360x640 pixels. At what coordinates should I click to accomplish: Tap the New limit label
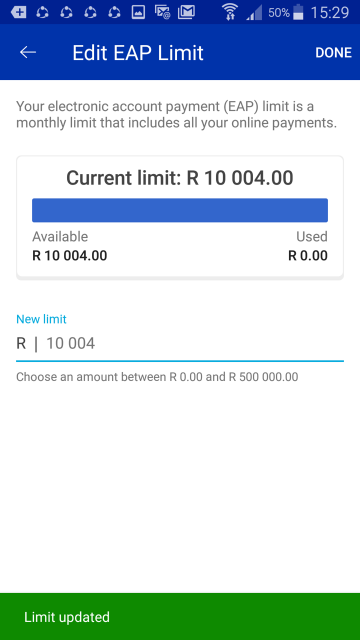click(x=41, y=319)
